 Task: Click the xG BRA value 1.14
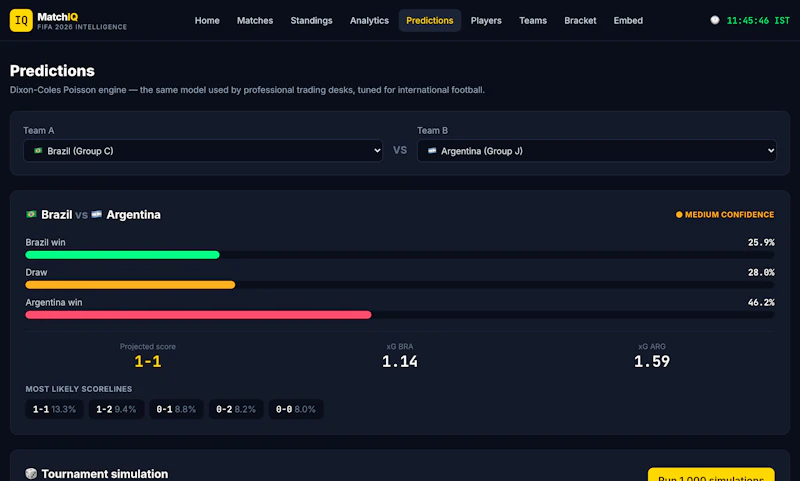click(399, 361)
